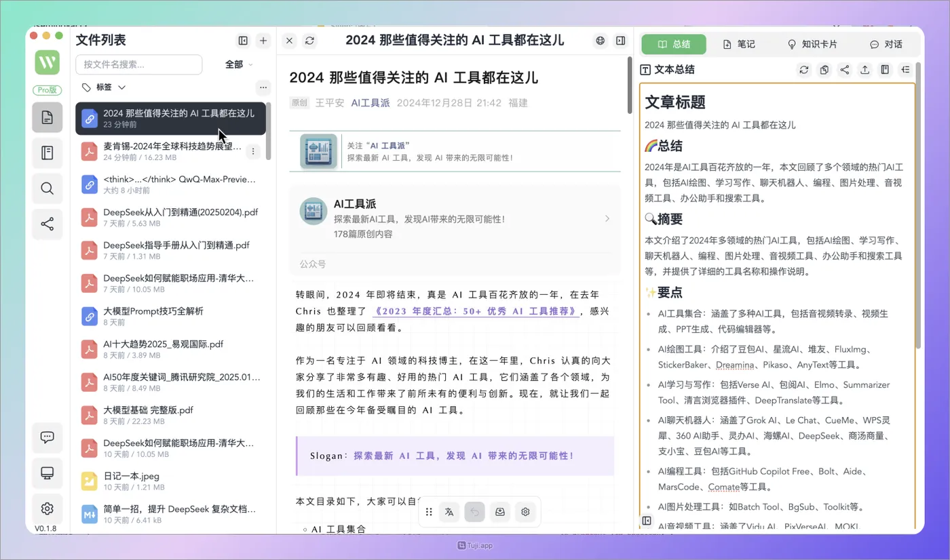This screenshot has width=950, height=560.
Task: Open settings gear in left sidebar
Action: pos(47,508)
